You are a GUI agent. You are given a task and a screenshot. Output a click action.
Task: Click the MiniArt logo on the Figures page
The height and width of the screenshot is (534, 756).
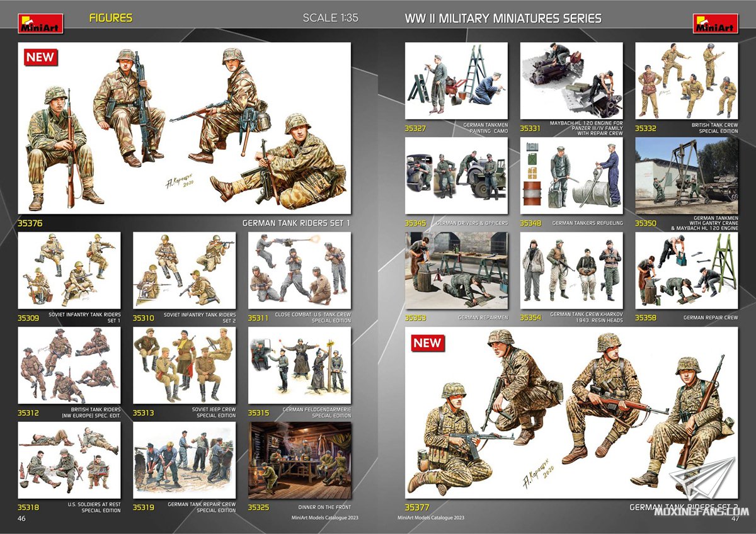click(x=40, y=23)
